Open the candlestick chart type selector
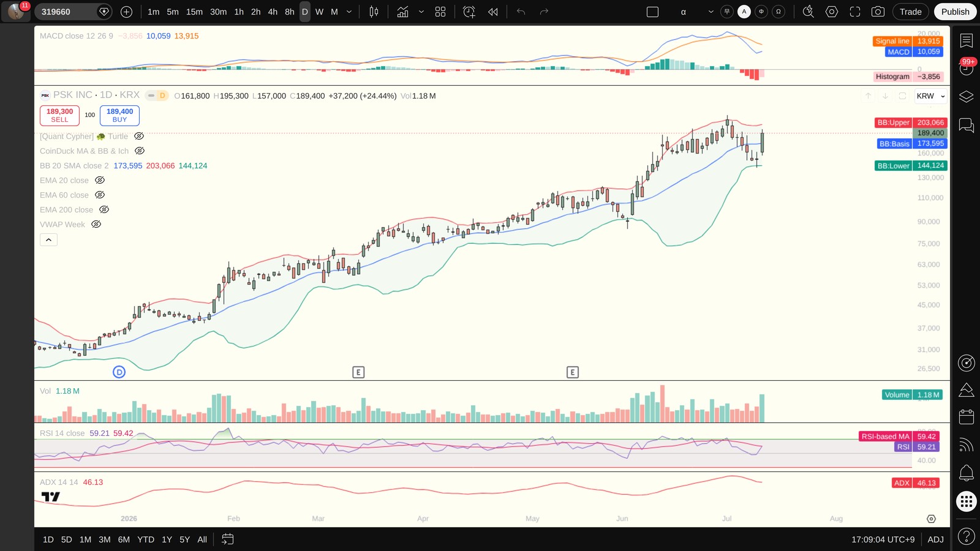 click(x=374, y=12)
